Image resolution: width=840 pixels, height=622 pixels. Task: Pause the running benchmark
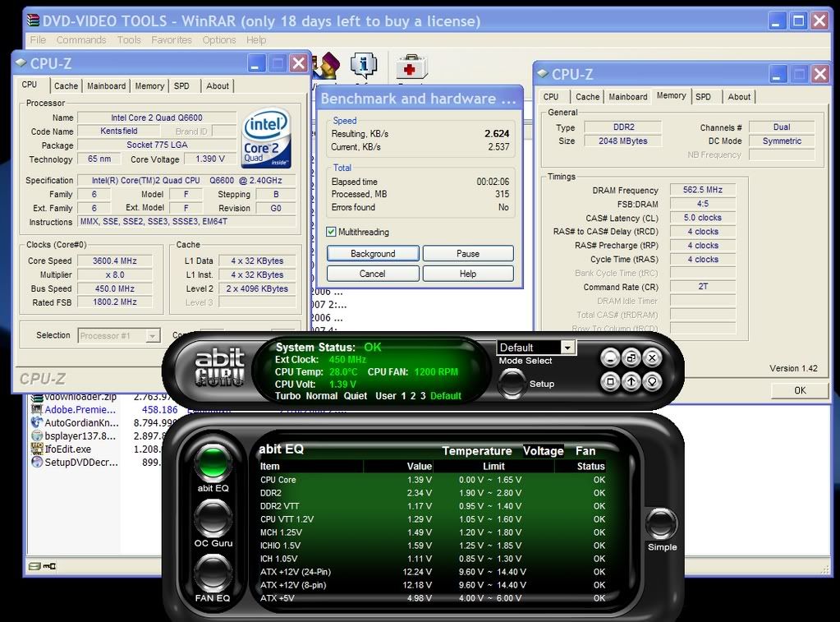[x=468, y=254]
